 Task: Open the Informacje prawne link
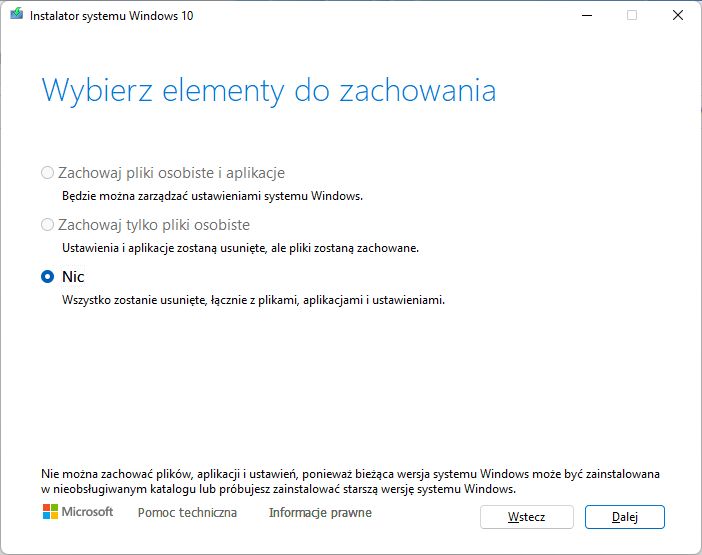click(320, 512)
